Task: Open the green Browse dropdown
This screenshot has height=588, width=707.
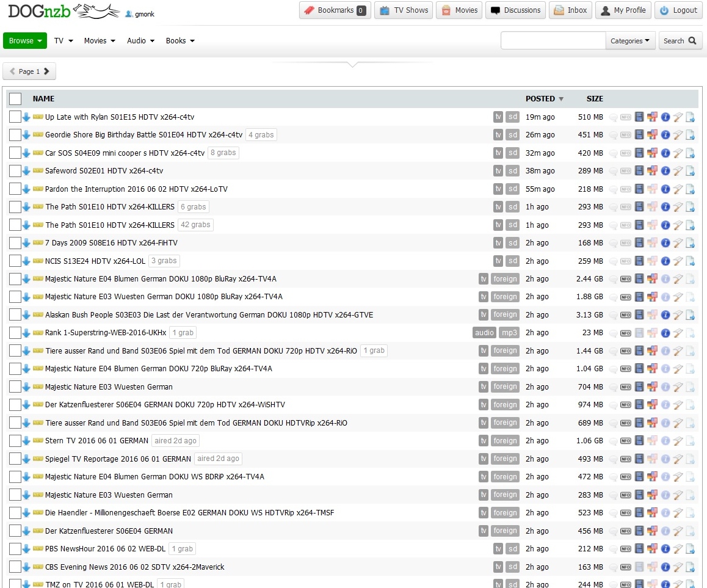Action: pos(25,40)
